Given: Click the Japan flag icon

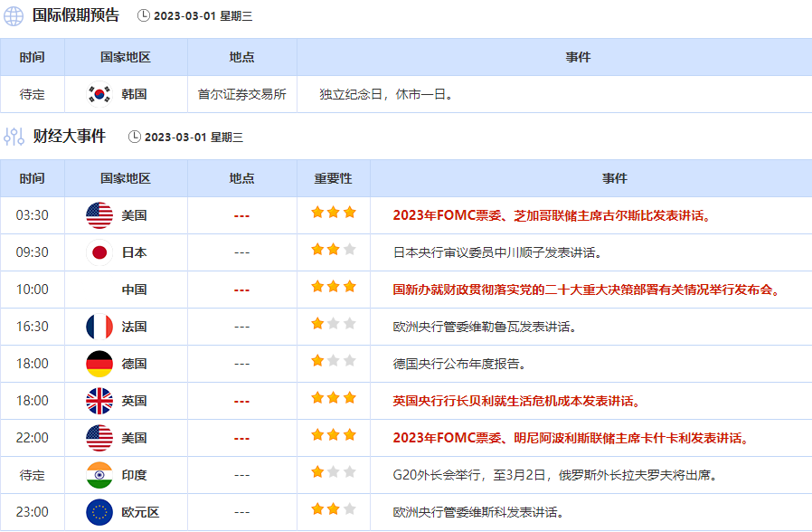Looking at the screenshot, I should (x=99, y=252).
